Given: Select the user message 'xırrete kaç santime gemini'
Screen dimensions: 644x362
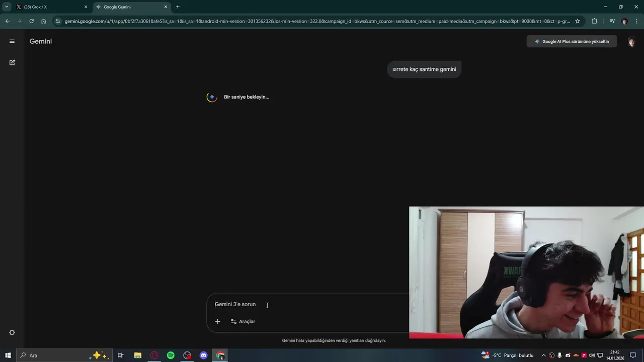Looking at the screenshot, I should (x=424, y=69).
